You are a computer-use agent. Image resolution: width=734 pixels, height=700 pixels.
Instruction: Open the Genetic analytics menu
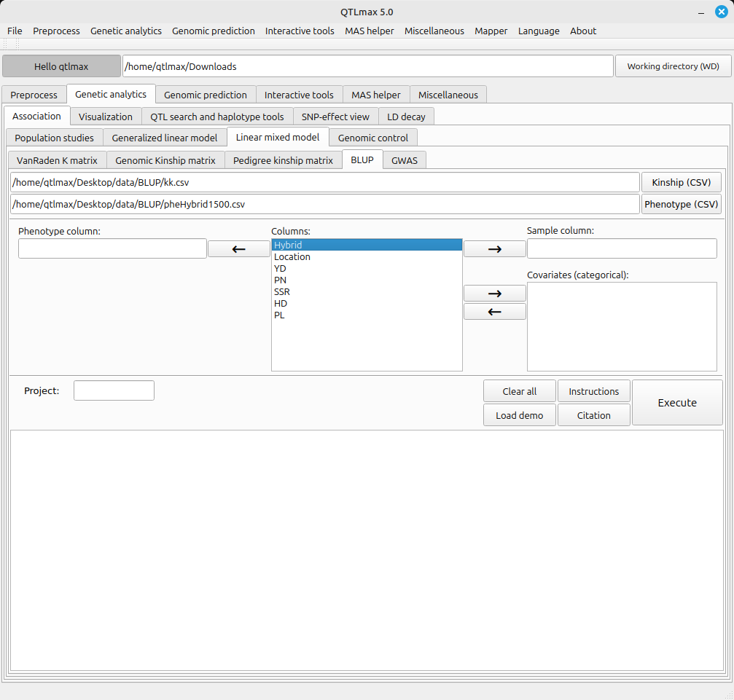pyautogui.click(x=125, y=31)
